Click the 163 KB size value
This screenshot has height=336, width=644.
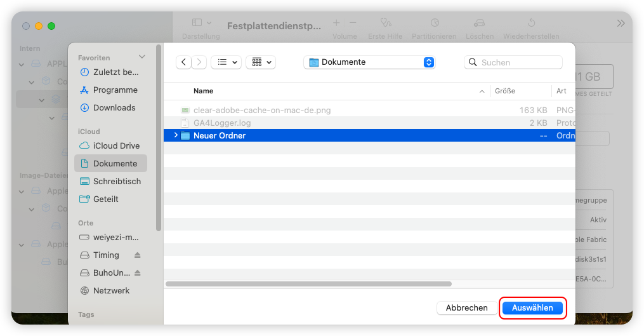tap(533, 111)
